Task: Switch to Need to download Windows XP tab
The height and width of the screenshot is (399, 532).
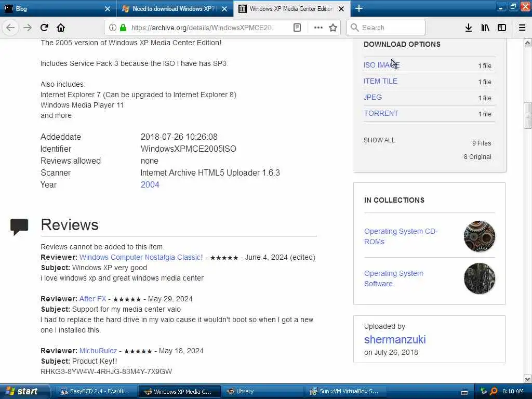Action: [x=175, y=9]
